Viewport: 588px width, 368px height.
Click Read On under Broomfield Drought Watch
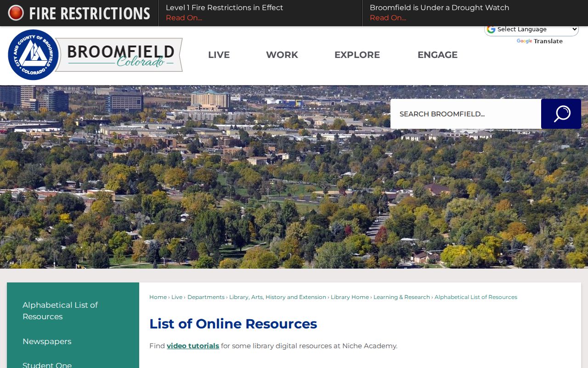point(388,18)
